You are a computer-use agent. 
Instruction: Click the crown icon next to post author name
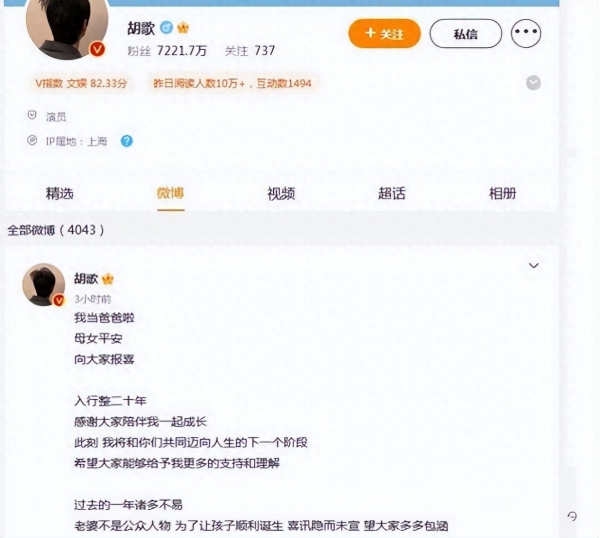[108, 279]
